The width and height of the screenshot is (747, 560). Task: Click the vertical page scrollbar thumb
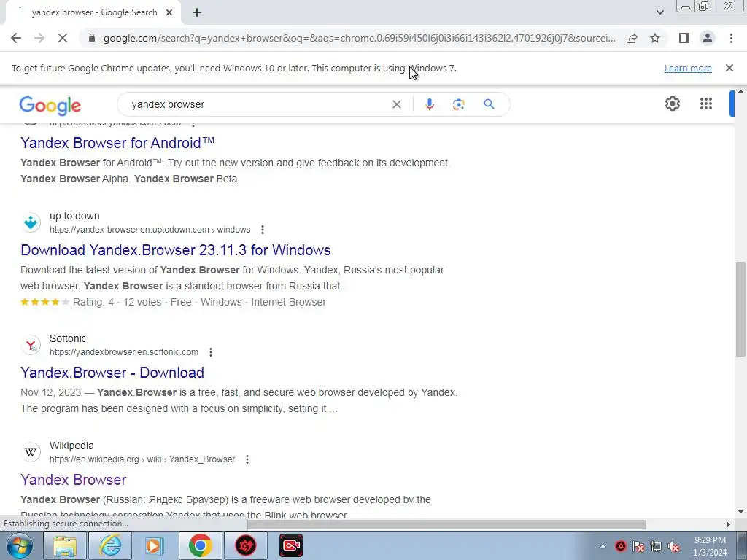[x=740, y=308]
